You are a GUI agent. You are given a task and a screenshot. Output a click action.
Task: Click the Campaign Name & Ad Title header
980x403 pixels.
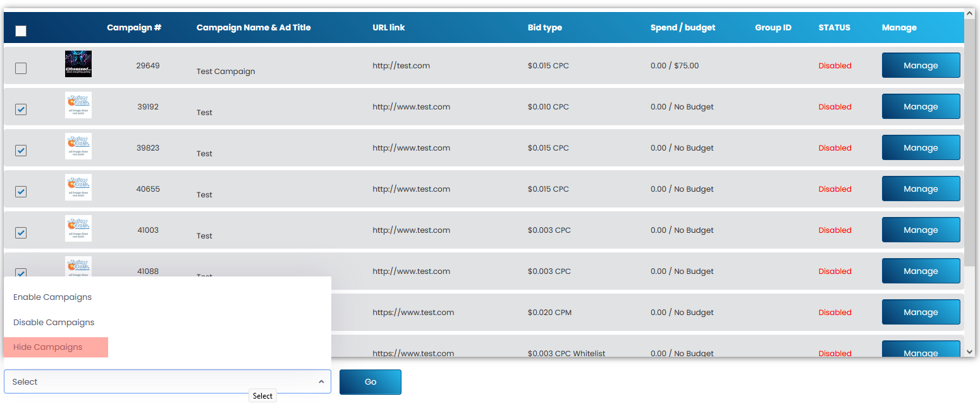pyautogui.click(x=254, y=28)
